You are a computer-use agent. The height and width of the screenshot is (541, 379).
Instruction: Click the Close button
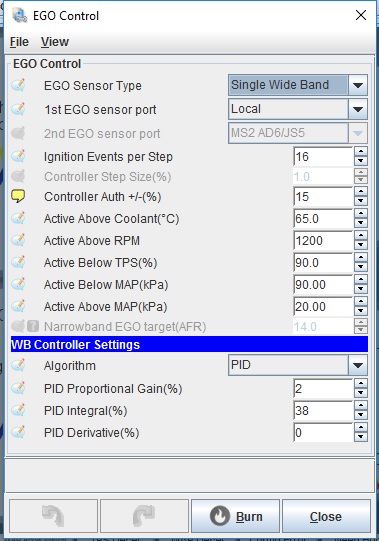[326, 516]
